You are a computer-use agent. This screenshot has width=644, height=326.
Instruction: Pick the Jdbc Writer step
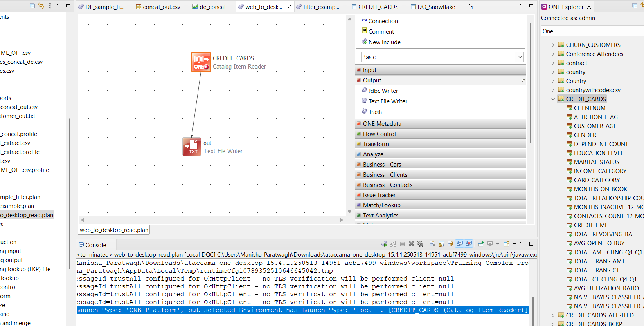tap(380, 91)
